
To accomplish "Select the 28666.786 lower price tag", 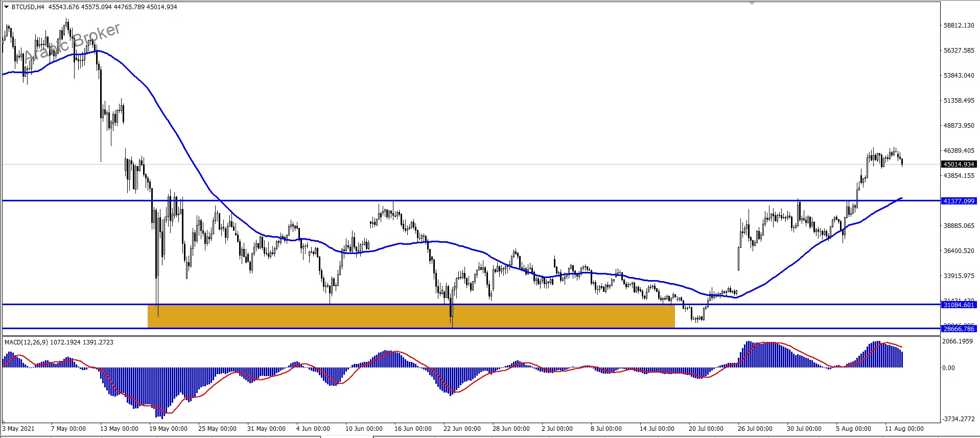I will click(x=959, y=329).
